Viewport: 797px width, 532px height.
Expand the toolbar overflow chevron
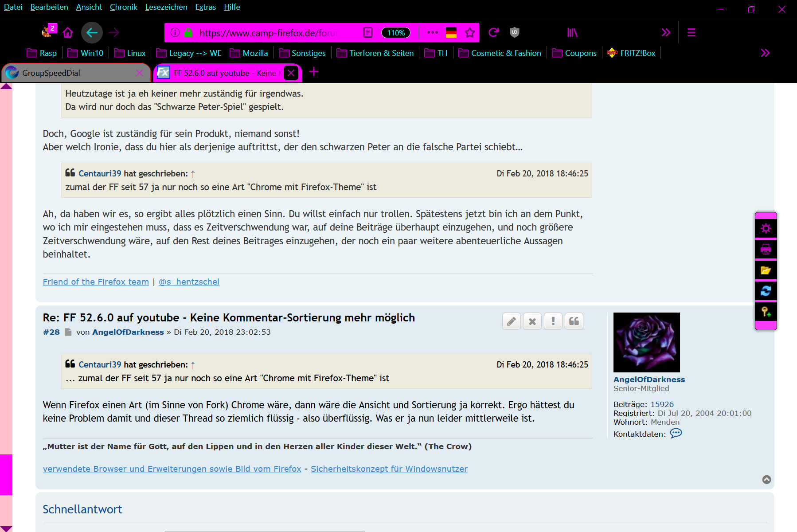(x=666, y=32)
